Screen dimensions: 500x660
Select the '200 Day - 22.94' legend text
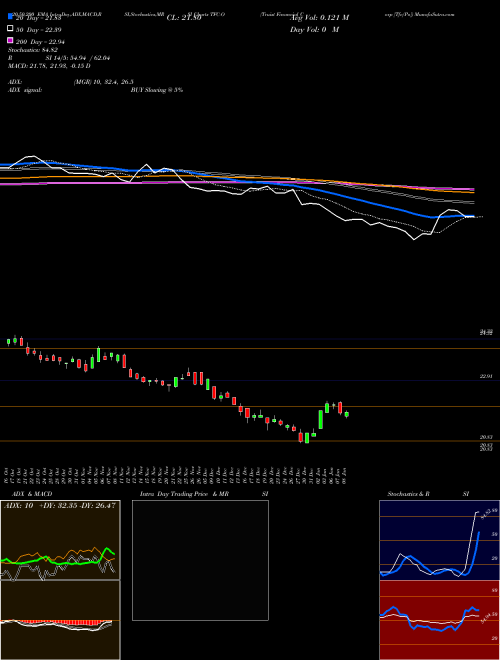[40, 42]
